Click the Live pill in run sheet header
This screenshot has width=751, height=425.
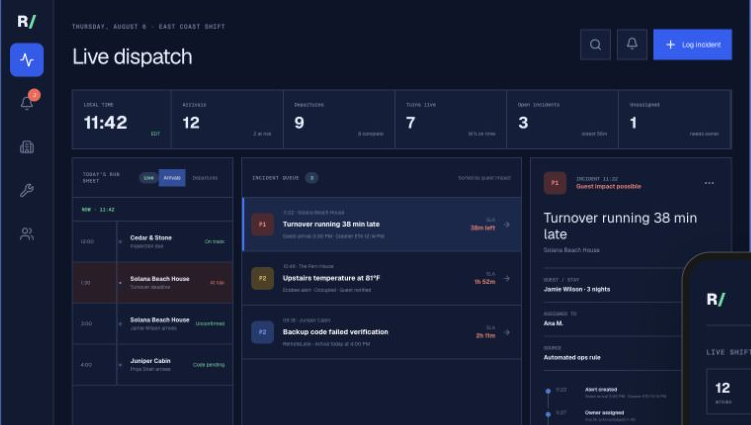click(x=148, y=178)
